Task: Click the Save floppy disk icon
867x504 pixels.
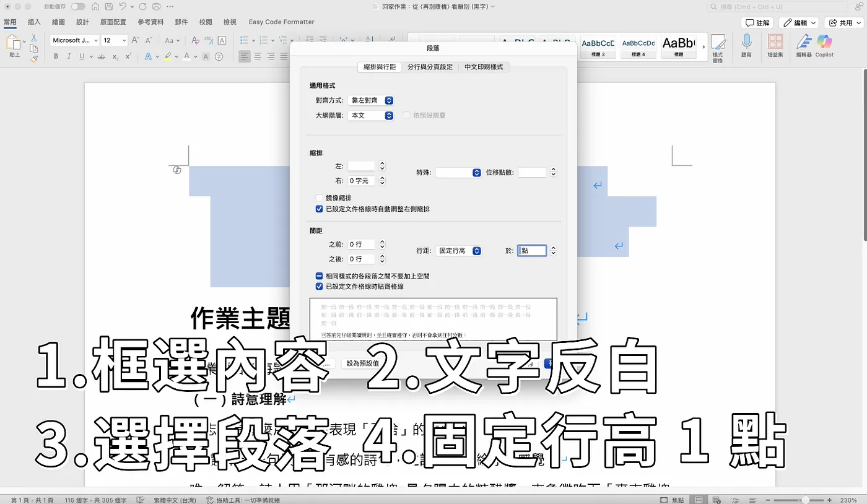Action: coord(108,7)
